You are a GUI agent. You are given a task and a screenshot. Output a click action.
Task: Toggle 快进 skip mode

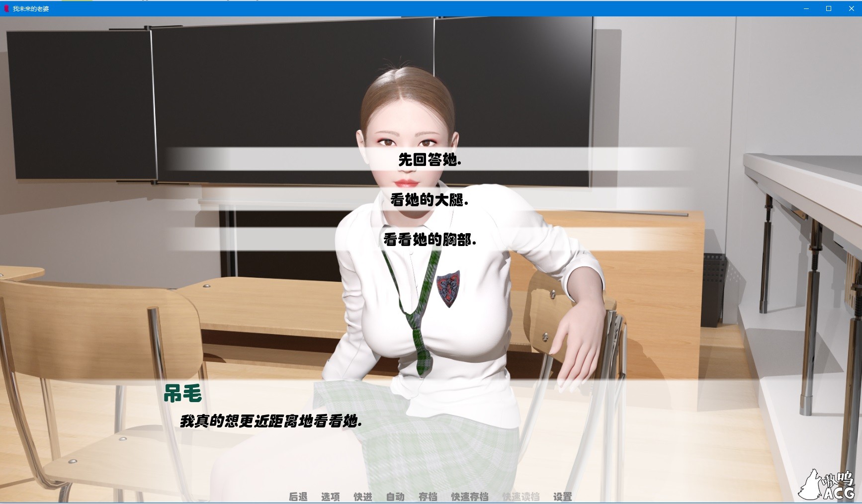click(x=363, y=497)
